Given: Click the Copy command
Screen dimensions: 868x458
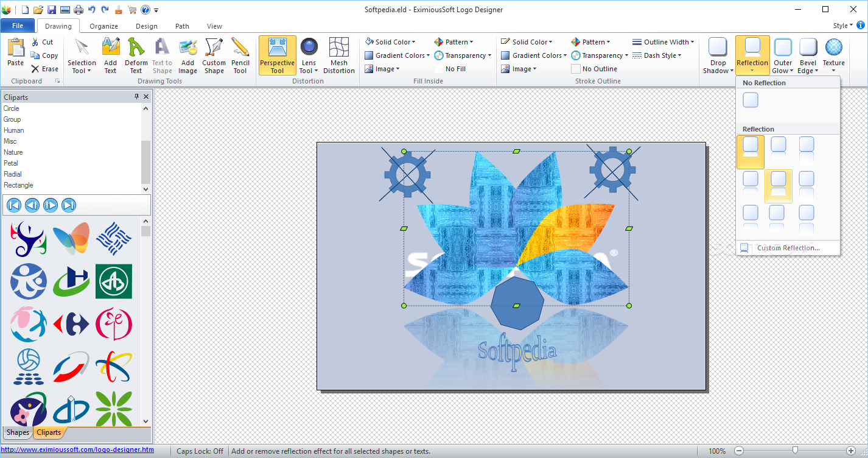Looking at the screenshot, I should (44, 55).
